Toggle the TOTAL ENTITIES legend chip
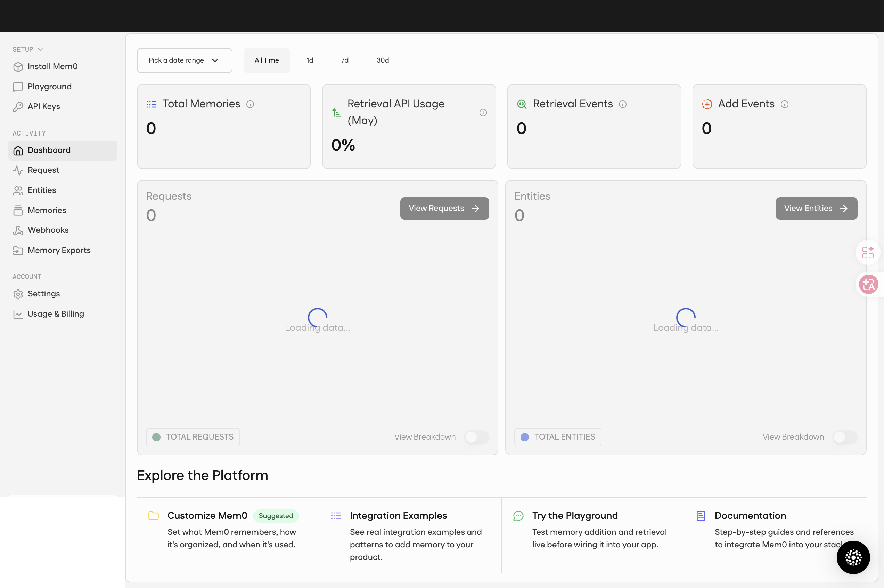The image size is (884, 588). [557, 437]
